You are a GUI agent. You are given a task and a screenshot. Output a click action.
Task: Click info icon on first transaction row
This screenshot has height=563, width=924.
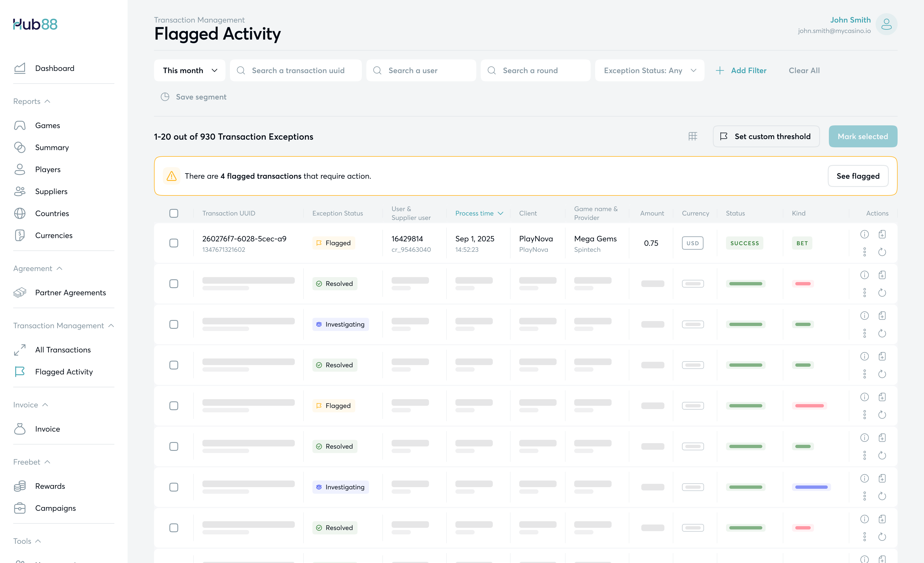(x=864, y=234)
